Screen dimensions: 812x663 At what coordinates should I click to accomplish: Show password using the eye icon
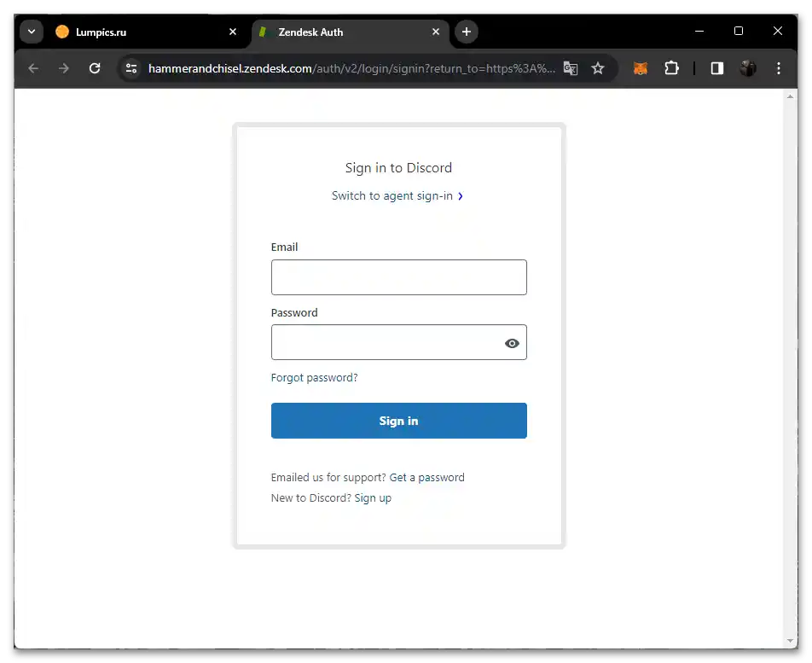click(512, 343)
